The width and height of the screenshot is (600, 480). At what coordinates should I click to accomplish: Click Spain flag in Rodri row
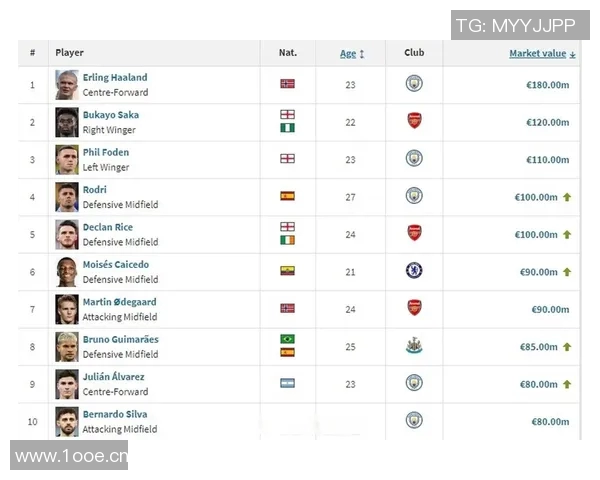click(287, 196)
